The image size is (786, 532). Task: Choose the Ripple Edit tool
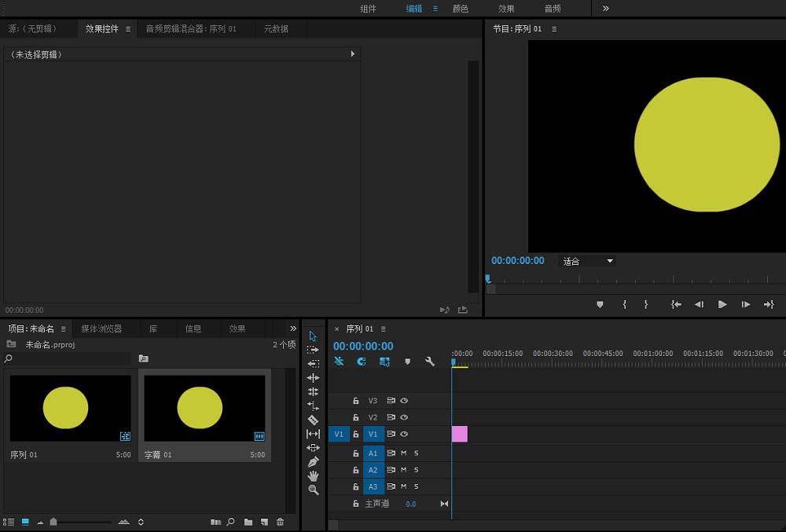pos(313,378)
